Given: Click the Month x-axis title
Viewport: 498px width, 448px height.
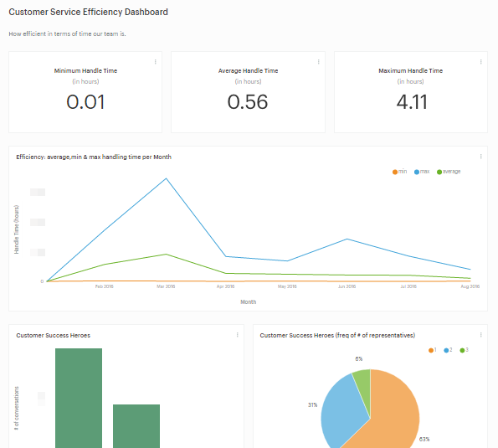Looking at the screenshot, I should coord(248,301).
